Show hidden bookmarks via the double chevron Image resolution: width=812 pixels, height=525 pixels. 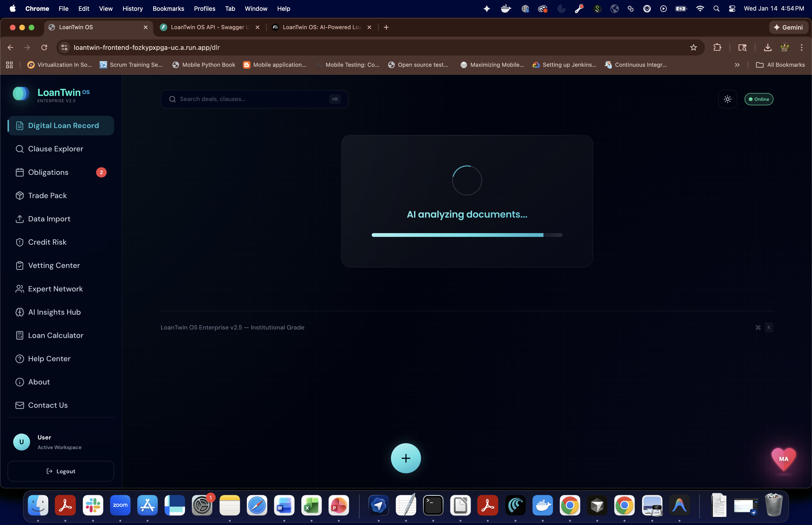737,65
